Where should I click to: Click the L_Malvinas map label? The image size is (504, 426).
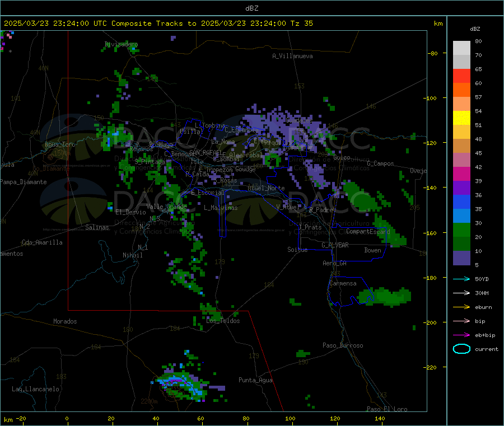pyautogui.click(x=221, y=208)
